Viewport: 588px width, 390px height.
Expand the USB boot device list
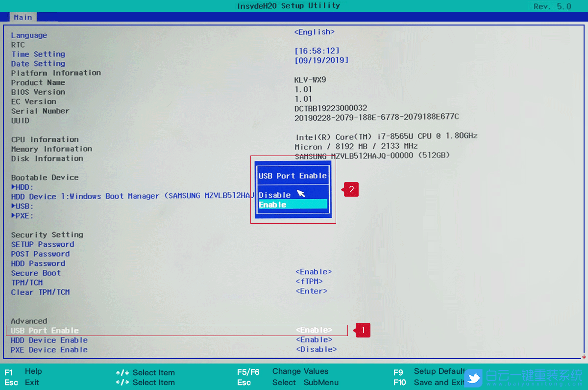click(22, 206)
